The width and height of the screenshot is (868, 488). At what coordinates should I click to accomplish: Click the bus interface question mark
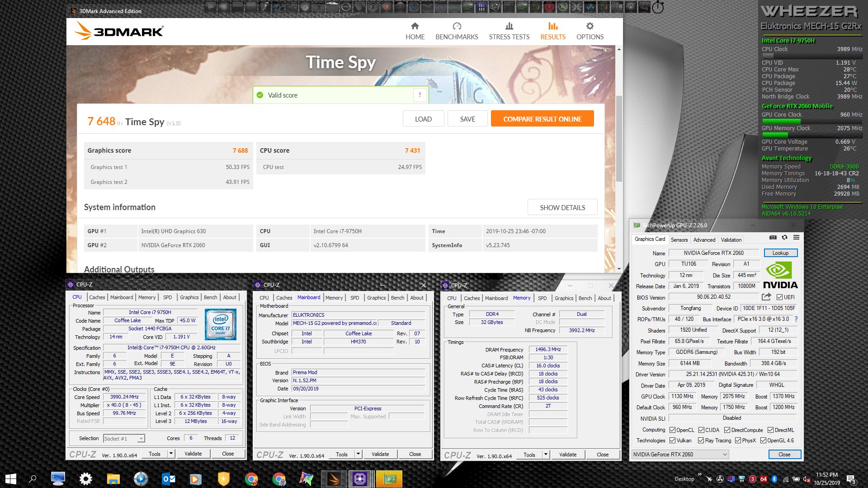796,319
